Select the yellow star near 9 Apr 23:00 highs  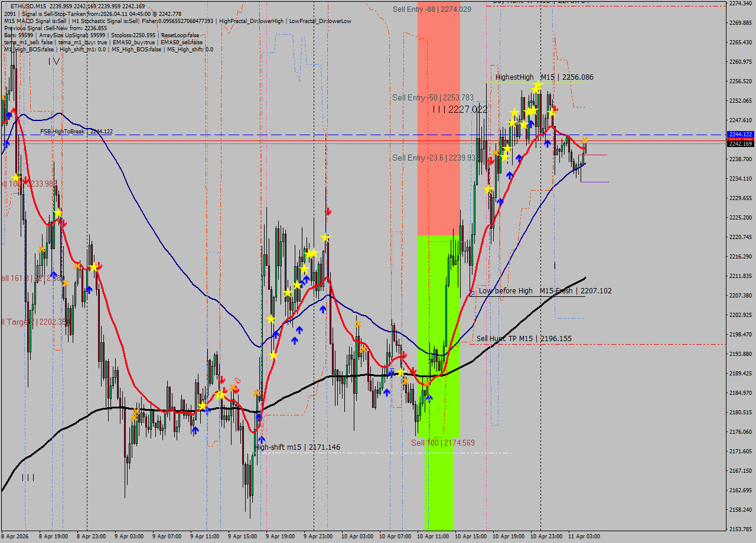(324, 237)
